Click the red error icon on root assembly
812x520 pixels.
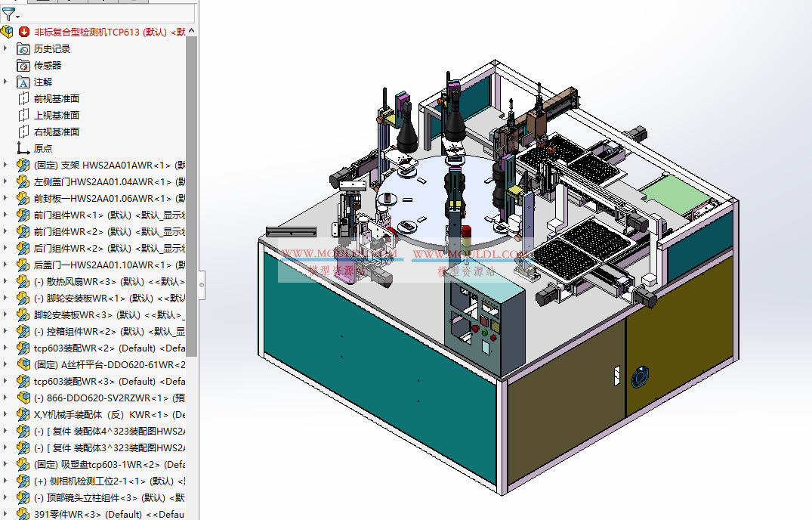pos(24,32)
